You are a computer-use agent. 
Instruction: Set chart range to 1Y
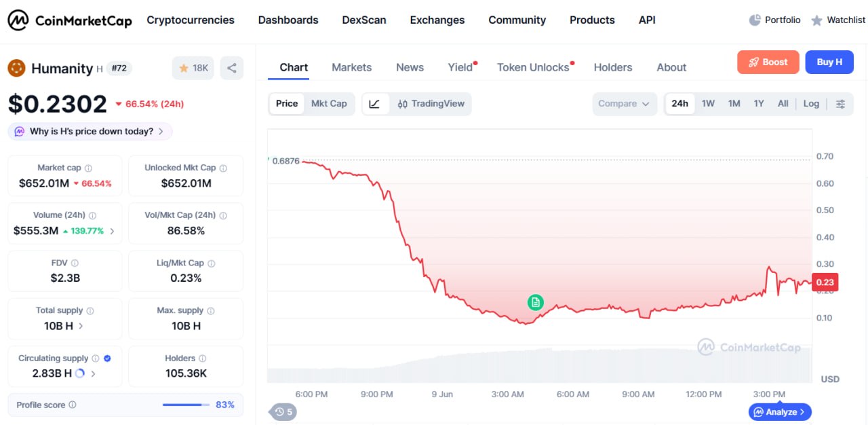tap(759, 104)
